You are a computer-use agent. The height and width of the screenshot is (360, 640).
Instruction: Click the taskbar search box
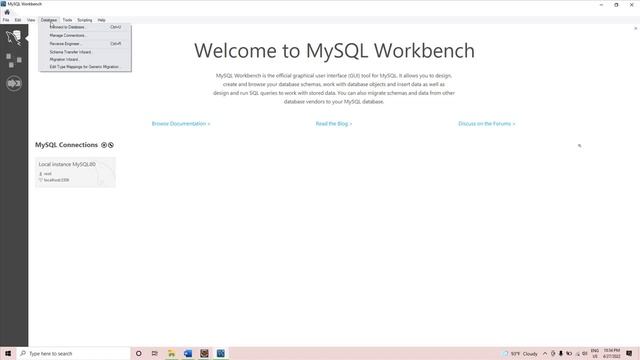[x=73, y=353]
